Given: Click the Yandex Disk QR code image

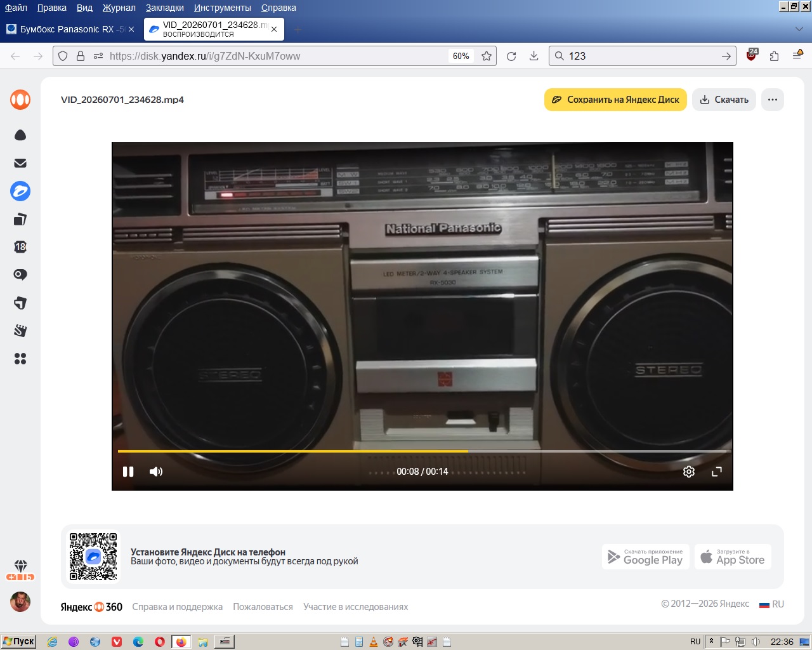Looking at the screenshot, I should coord(93,557).
